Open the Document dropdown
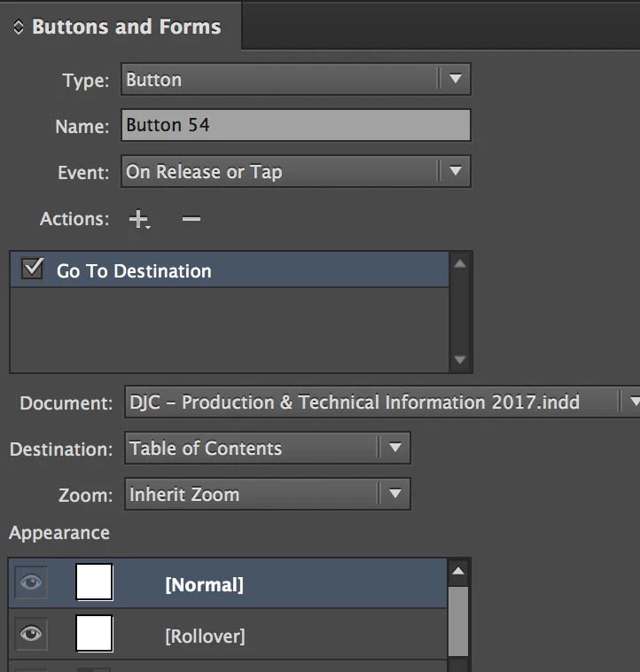The height and width of the screenshot is (672, 640). coord(631,402)
